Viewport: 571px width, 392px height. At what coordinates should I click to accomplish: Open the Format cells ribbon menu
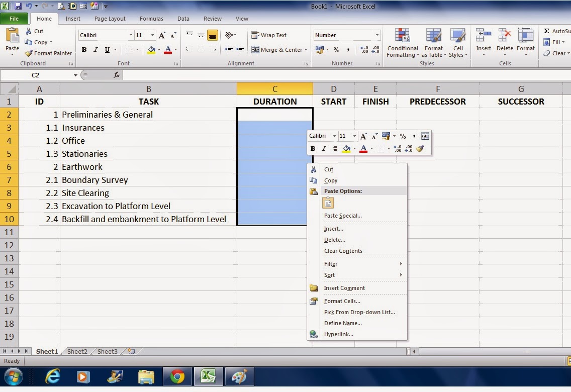(525, 42)
